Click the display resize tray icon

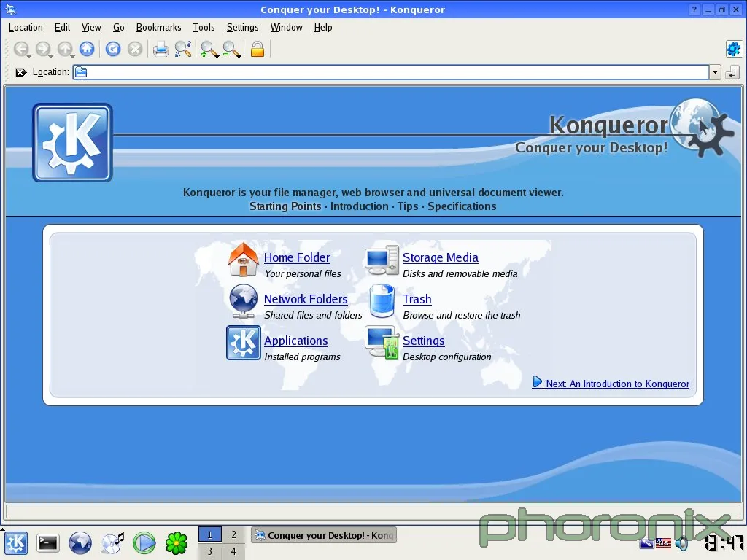[x=646, y=542]
